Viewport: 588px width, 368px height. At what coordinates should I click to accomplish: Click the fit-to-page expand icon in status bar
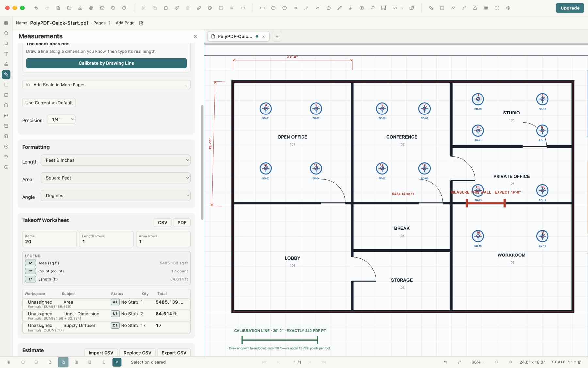(x=459, y=362)
